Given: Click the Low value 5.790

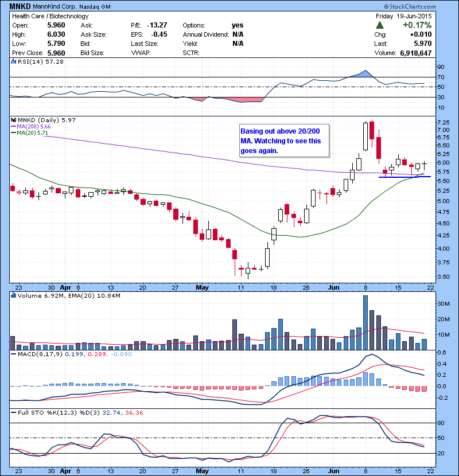Looking at the screenshot, I should (56, 44).
